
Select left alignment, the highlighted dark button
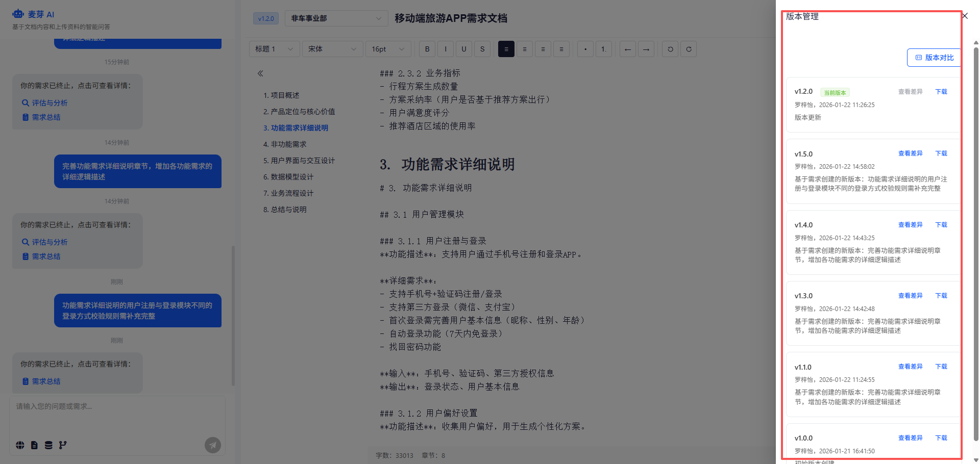click(x=506, y=49)
